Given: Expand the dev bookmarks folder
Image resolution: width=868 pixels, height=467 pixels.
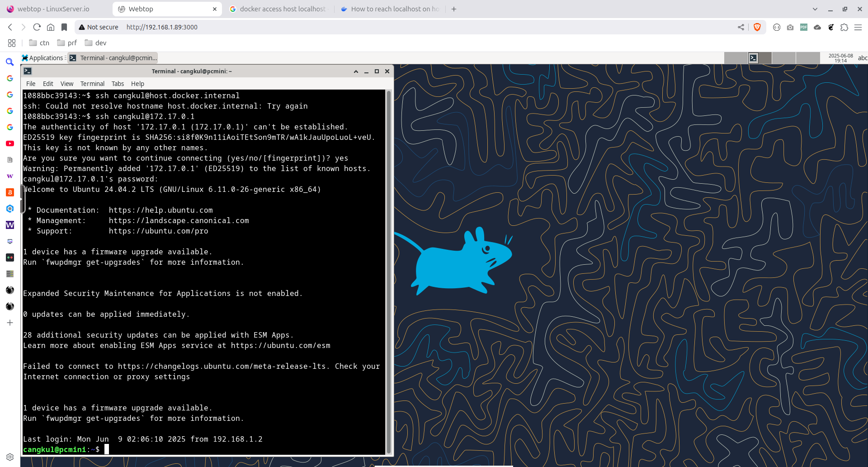Looking at the screenshot, I should pos(95,43).
